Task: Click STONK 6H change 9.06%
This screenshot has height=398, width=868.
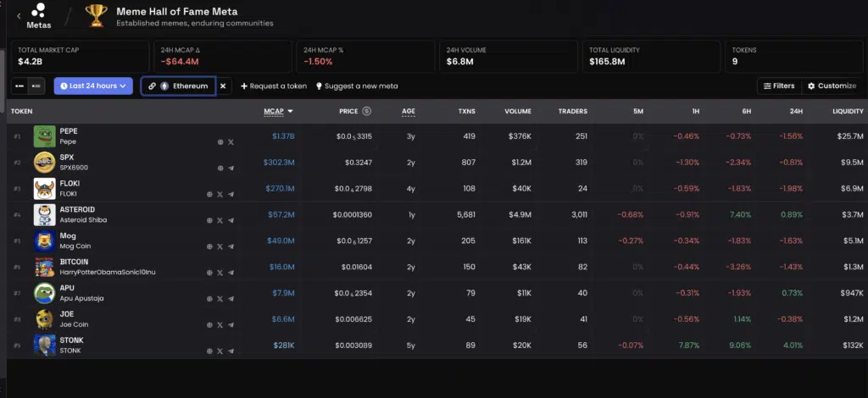Action: [739, 345]
